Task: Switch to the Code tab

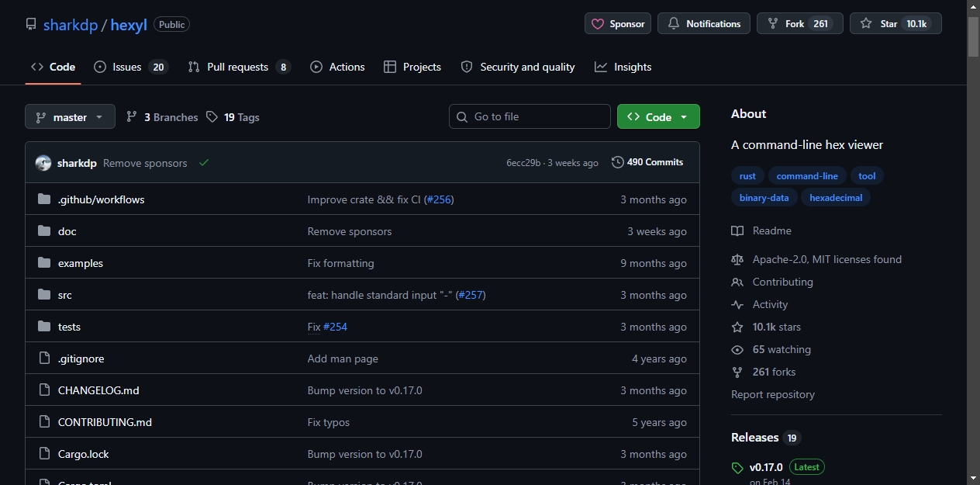Action: pos(53,67)
